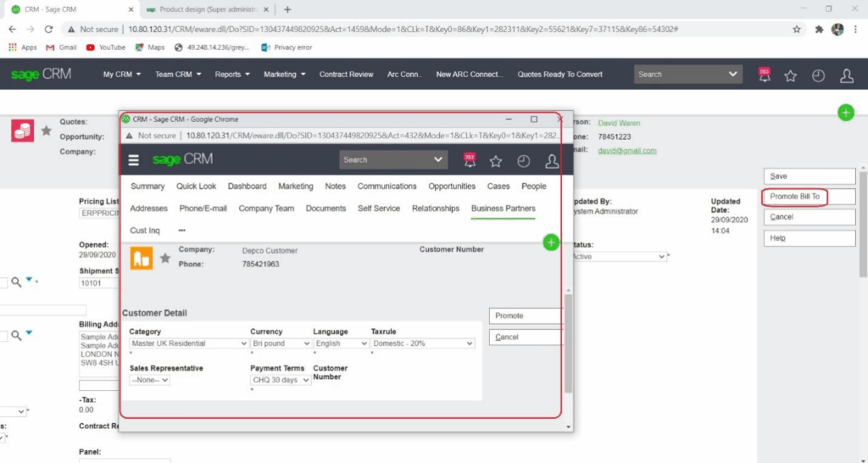868x463 pixels.
Task: Open notifications bell icon in popup header
Action: click(469, 160)
